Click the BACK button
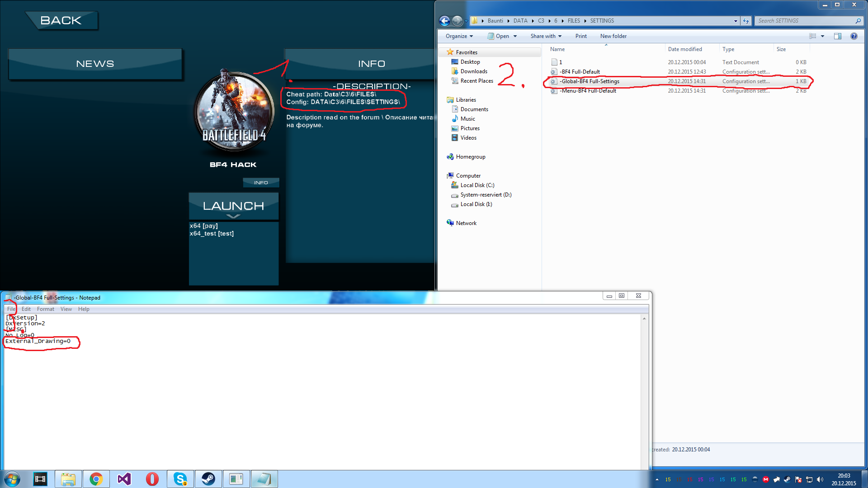The width and height of the screenshot is (868, 488). [x=61, y=20]
